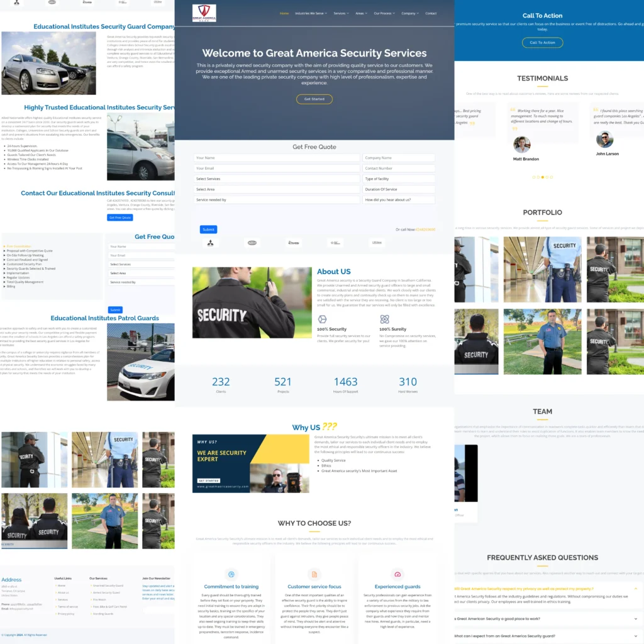
Task: Click the Service needed by field on home page
Action: [x=277, y=199]
